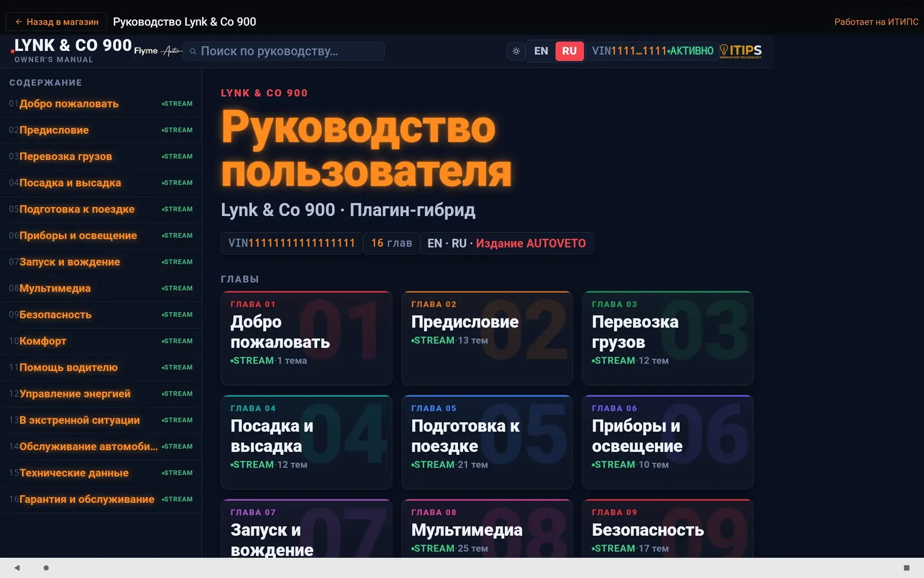This screenshot has width=924, height=578.
Task: Select sidebar chapter 10 Комфорт
Action: click(x=101, y=341)
